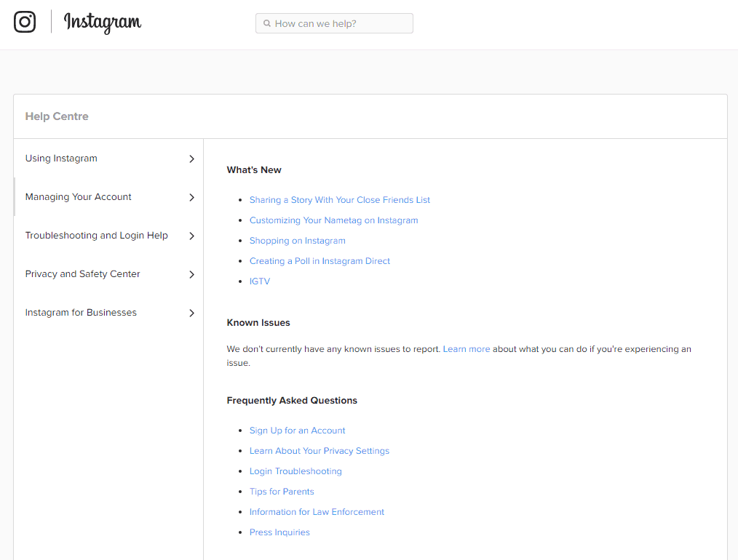Open the Shopping on Instagram link
The width and height of the screenshot is (738, 560).
[298, 241]
